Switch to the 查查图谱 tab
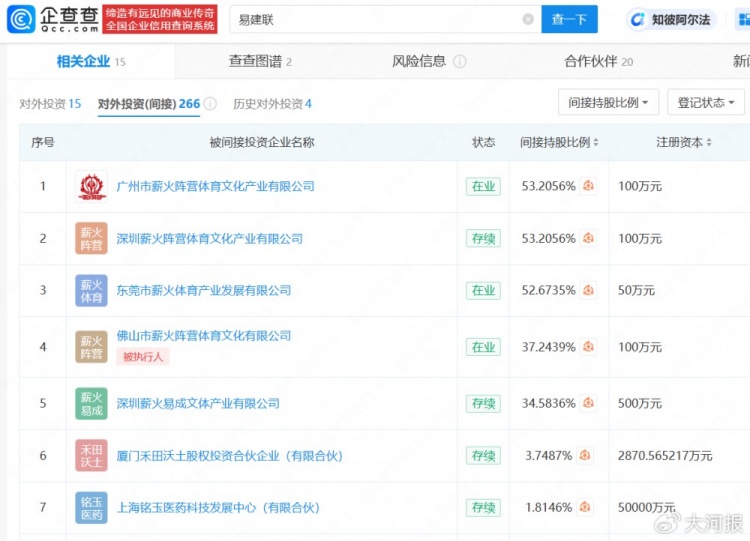 click(x=260, y=61)
